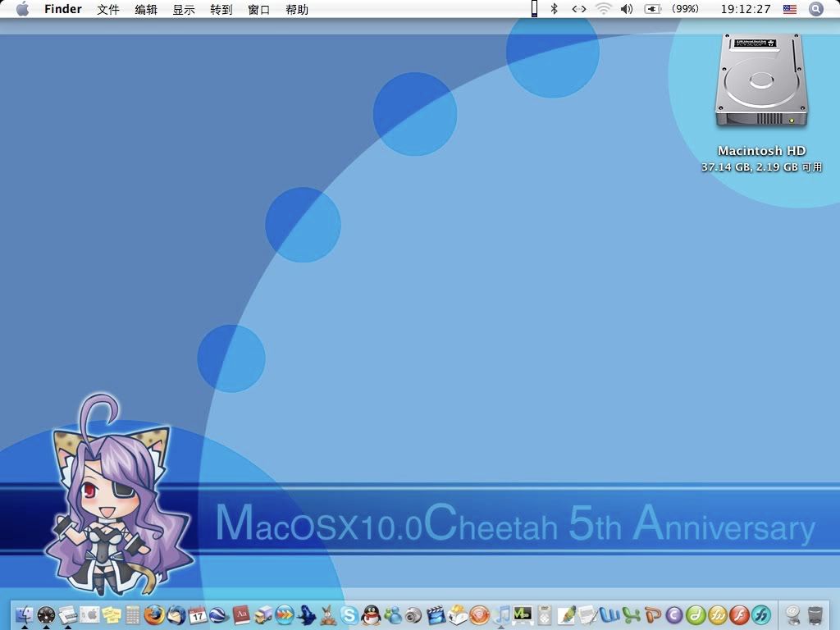Open the pen-and-paper text editor icon
This screenshot has height=630, width=840.
click(587, 615)
